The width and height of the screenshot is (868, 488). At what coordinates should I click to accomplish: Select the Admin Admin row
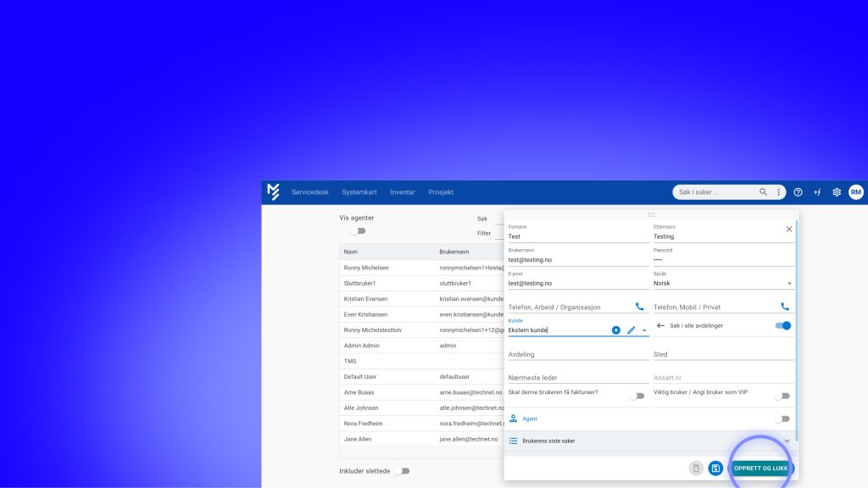[x=422, y=346]
